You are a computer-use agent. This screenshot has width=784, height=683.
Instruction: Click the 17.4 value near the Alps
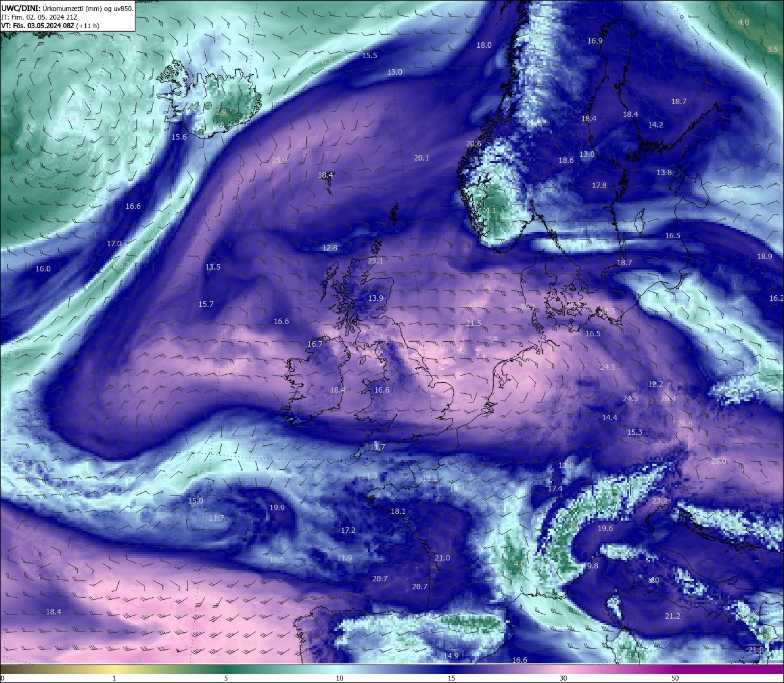[555, 489]
